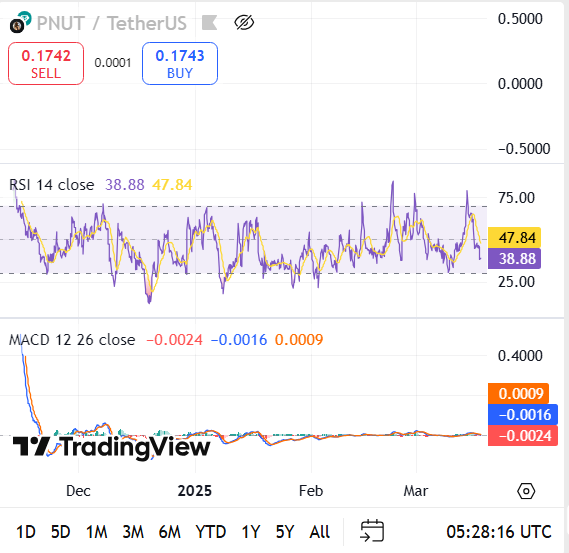The height and width of the screenshot is (553, 569).
Task: Click the RSI 14 close legend label
Action: point(52,185)
